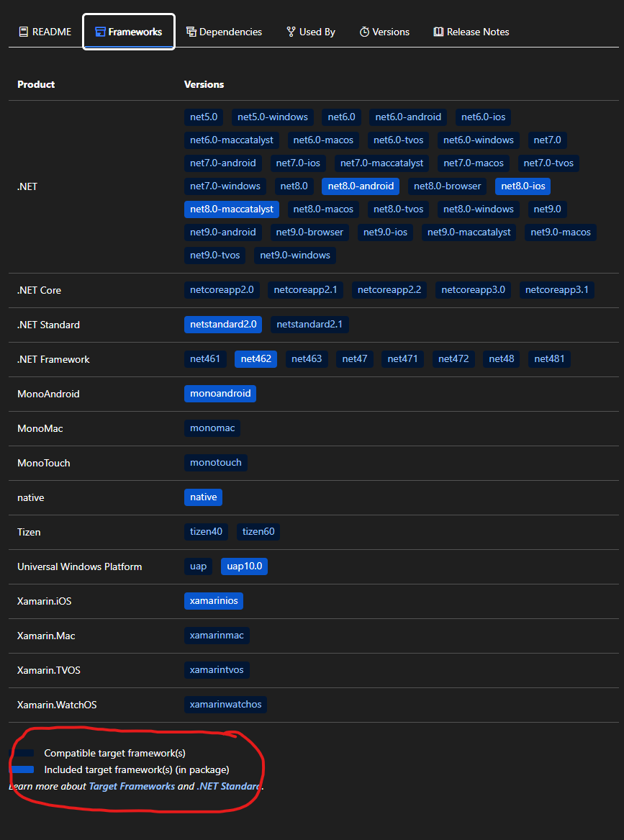
Task: Click the net8.0-browser badge
Action: pos(447,186)
